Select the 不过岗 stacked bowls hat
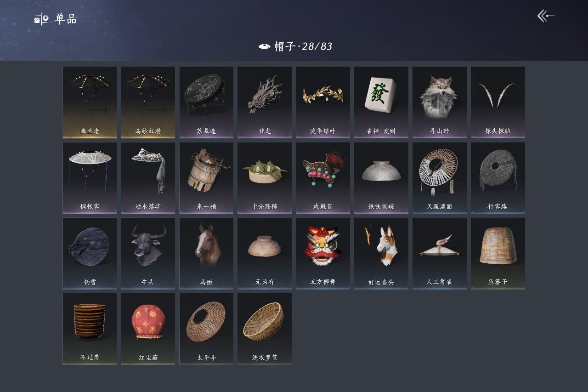The height and width of the screenshot is (392, 588). click(x=90, y=329)
